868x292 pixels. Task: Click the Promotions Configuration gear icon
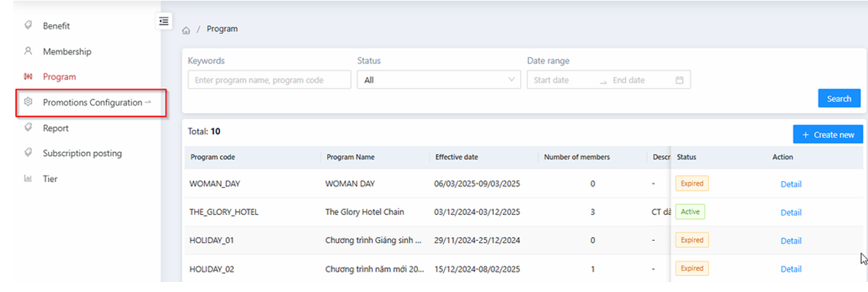pos(28,102)
